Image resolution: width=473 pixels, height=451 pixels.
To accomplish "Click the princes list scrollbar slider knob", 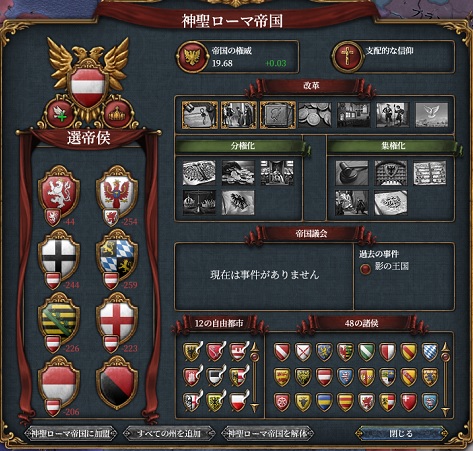I will (x=445, y=359).
